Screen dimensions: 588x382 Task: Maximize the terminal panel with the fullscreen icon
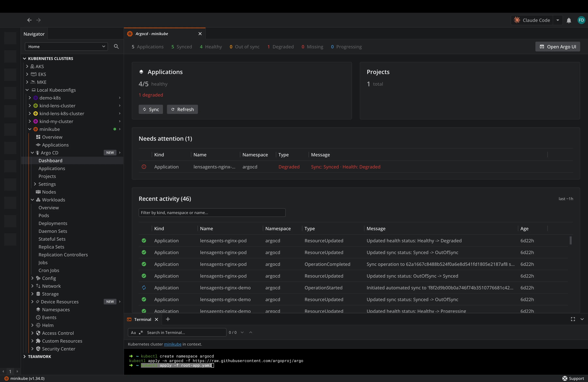(573, 319)
